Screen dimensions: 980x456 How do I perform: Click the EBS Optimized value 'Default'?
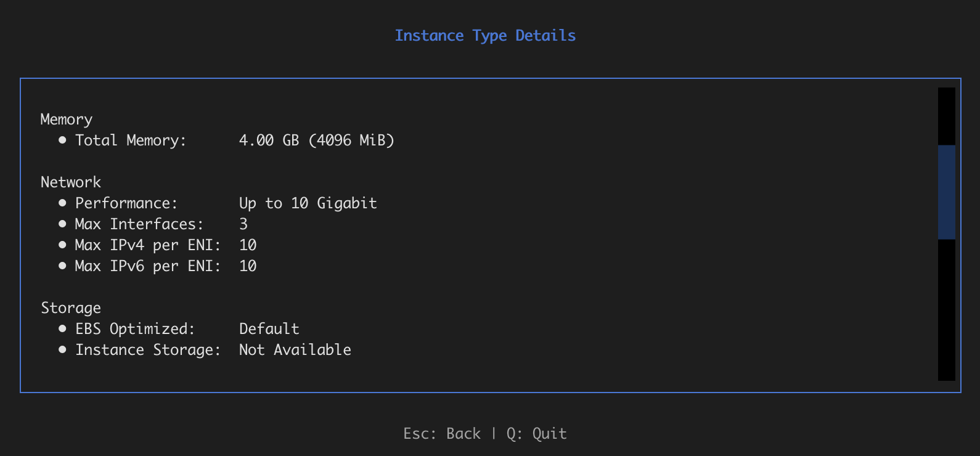(269, 329)
